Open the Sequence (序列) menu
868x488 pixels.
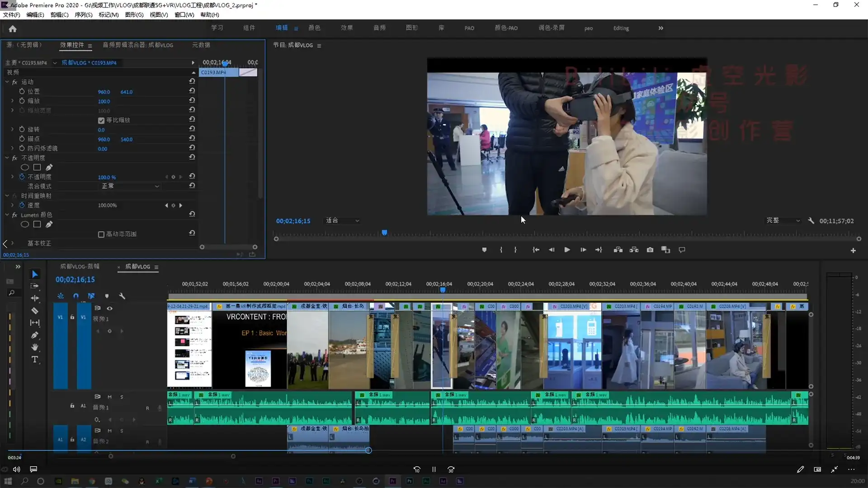pos(83,14)
